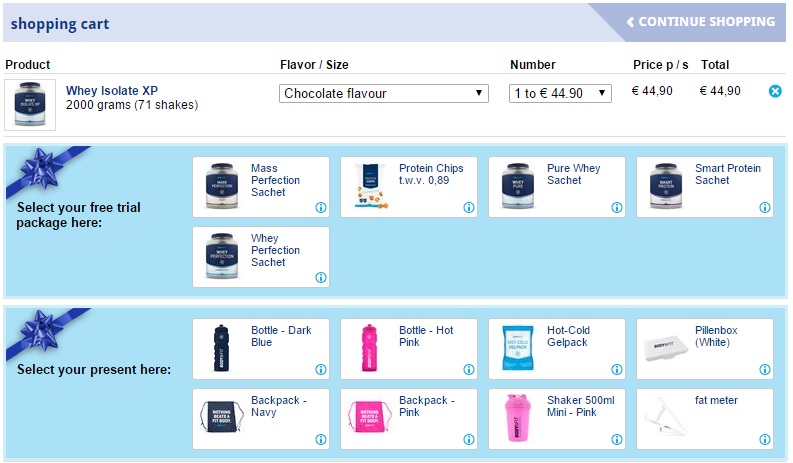Choose Bottle - Dark Blue as present
793x463 pixels.
tap(260, 348)
